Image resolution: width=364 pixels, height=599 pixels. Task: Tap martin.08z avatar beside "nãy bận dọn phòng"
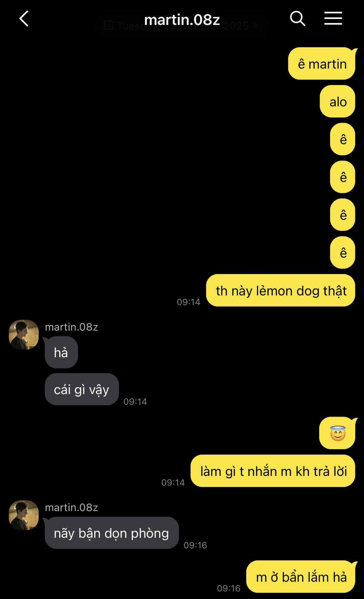[x=24, y=515]
